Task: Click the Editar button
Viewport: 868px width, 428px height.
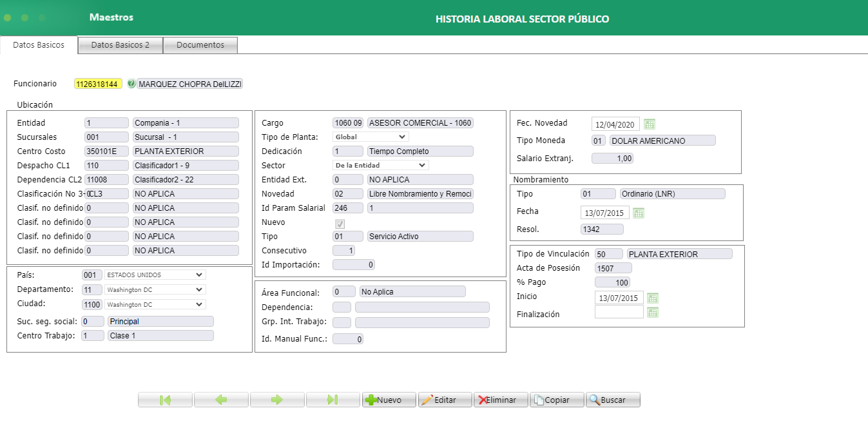Action: [445, 400]
